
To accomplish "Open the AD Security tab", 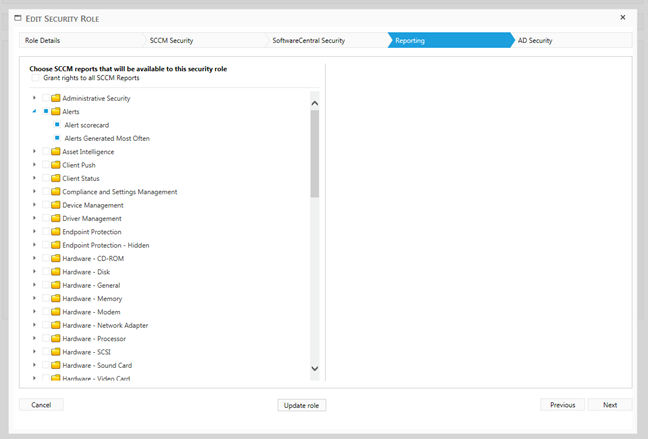I will (570, 40).
